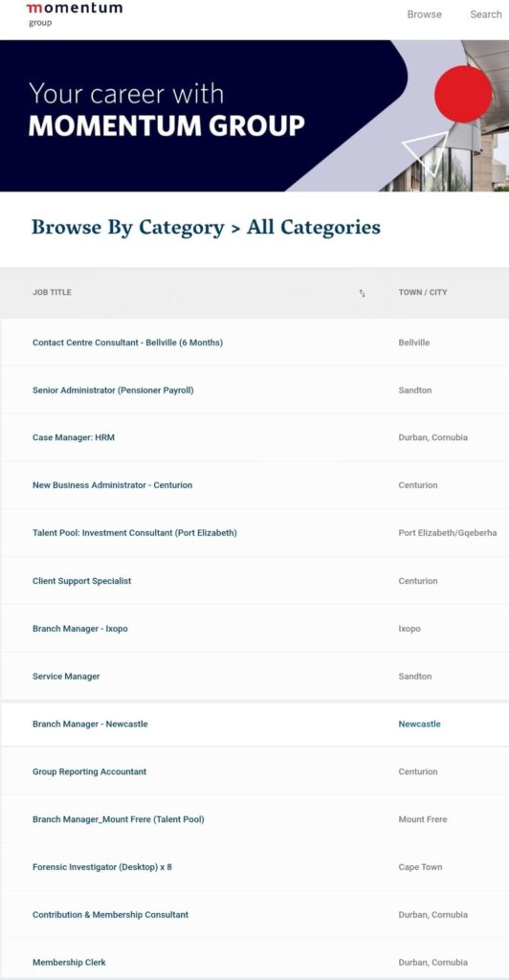The width and height of the screenshot is (509, 980).
Task: Select the Membership Clerk job
Action: click(x=69, y=963)
